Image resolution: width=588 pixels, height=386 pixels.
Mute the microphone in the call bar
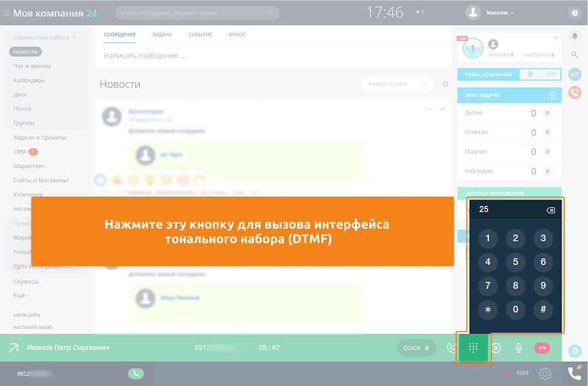(519, 347)
